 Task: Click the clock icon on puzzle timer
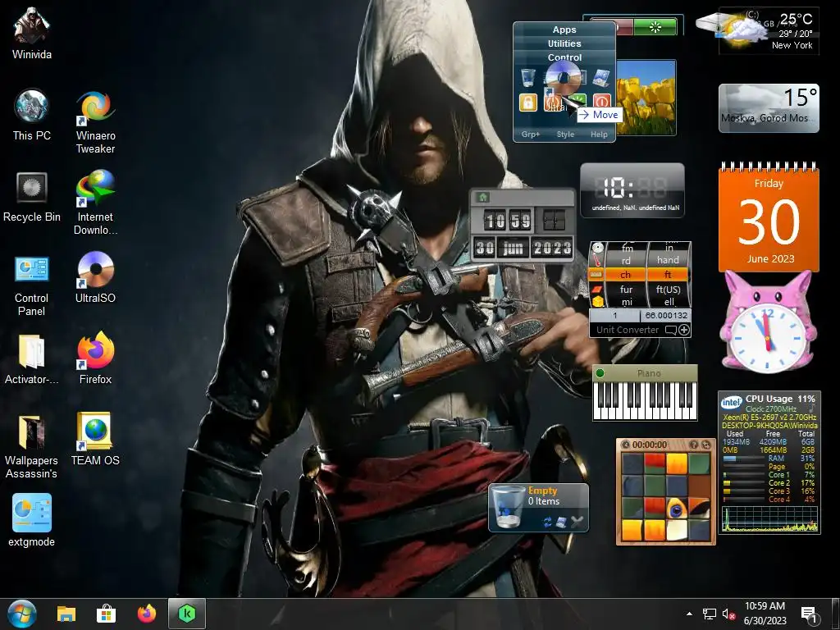625,445
